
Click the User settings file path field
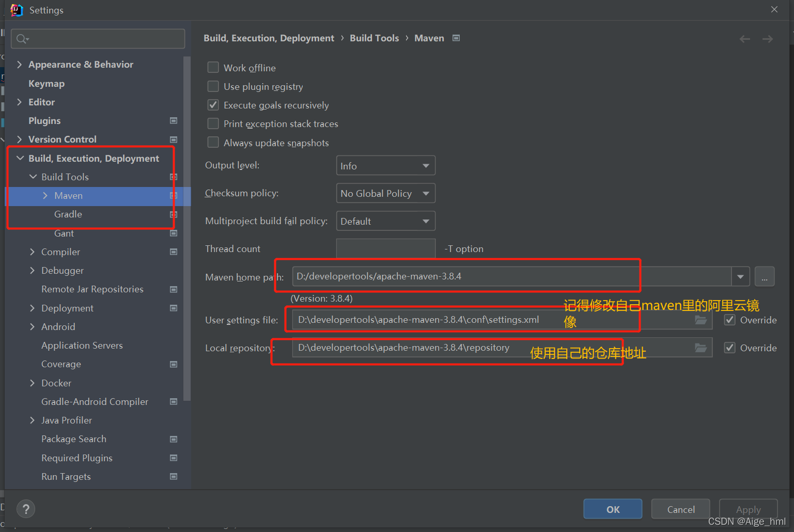click(x=502, y=320)
